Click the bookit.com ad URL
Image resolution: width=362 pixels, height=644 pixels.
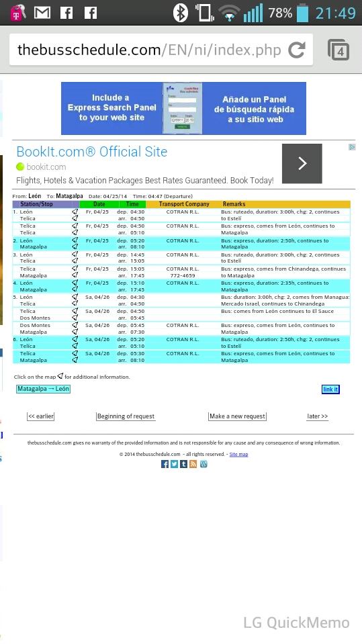(x=46, y=167)
